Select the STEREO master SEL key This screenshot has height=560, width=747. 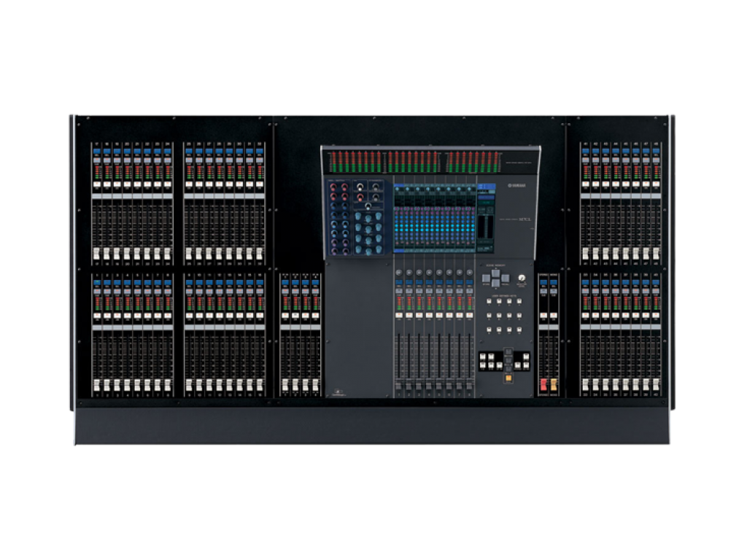point(543,284)
